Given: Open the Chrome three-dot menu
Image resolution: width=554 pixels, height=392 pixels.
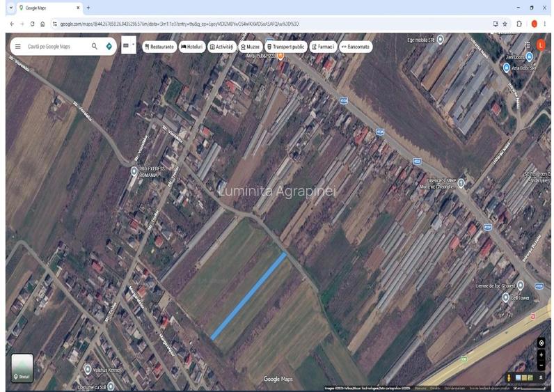Looking at the screenshot, I should tap(545, 24).
